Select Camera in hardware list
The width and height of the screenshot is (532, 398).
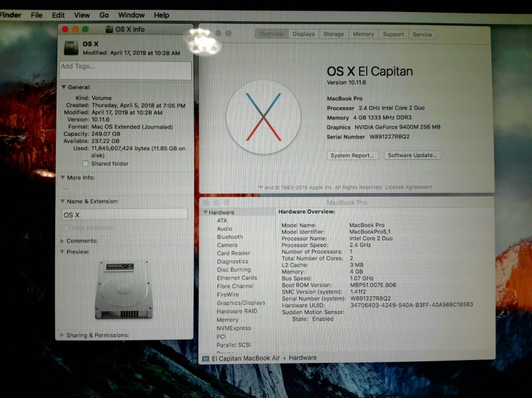pos(227,245)
